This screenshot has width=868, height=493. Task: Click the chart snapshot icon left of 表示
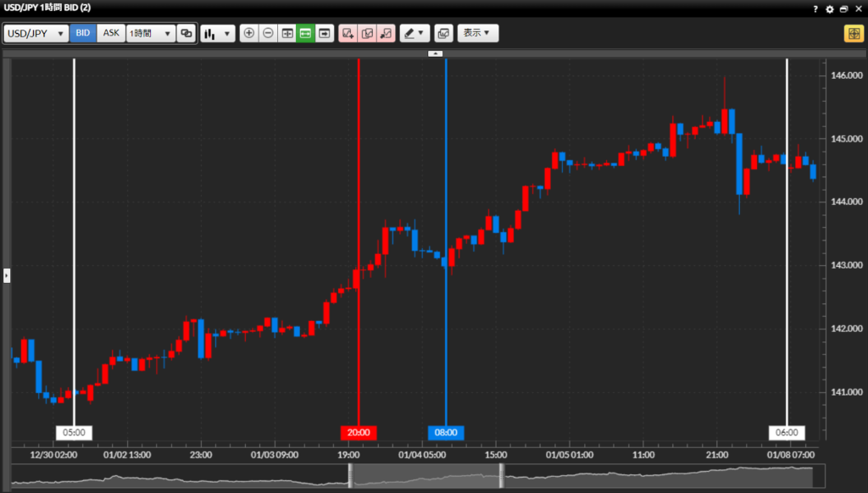(x=443, y=33)
